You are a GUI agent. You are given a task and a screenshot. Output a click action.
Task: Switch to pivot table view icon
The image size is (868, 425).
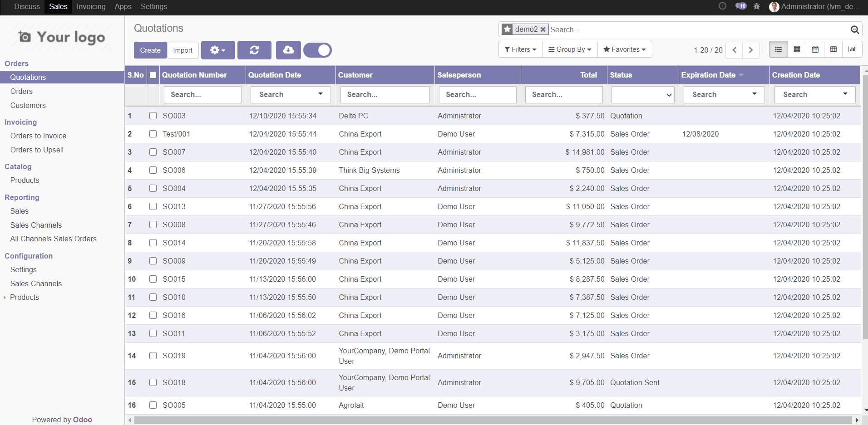point(833,49)
